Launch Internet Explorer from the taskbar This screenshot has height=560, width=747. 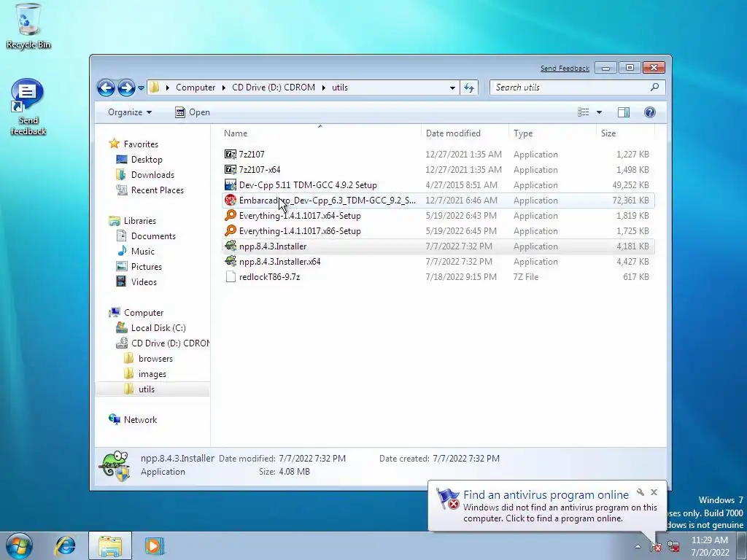(65, 545)
